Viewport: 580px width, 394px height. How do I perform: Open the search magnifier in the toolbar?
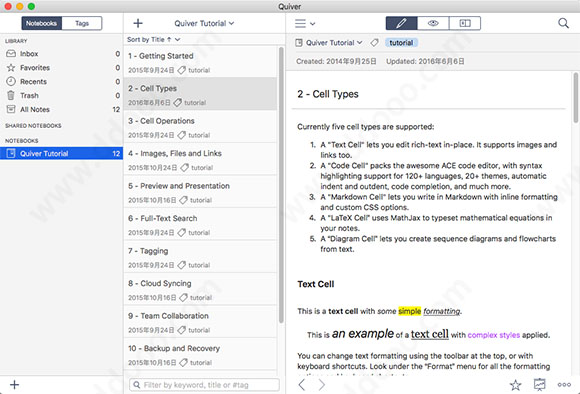click(563, 23)
